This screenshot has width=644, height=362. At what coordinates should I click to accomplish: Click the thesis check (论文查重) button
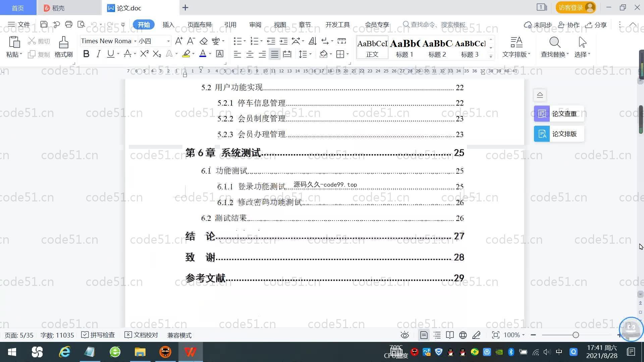point(559,114)
